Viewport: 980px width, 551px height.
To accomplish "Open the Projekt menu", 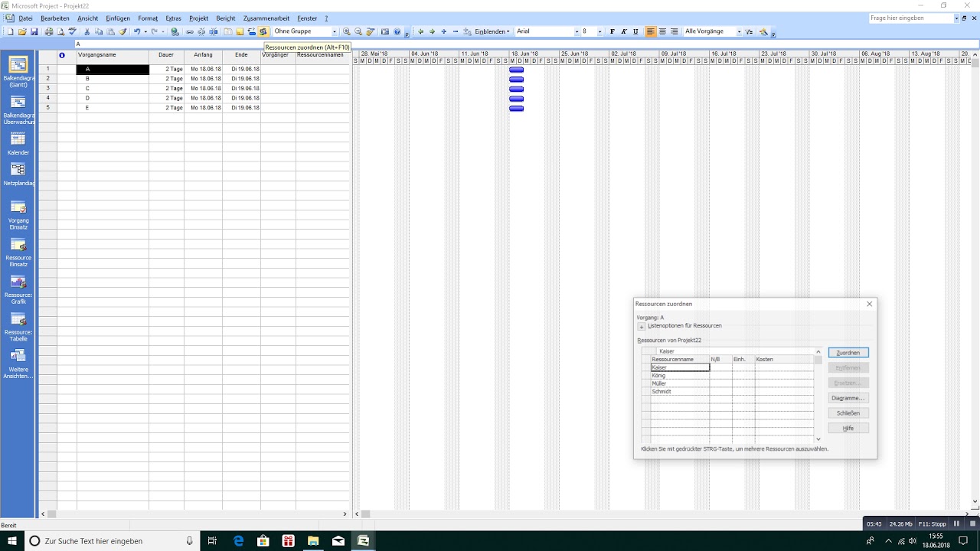I will 198,18.
